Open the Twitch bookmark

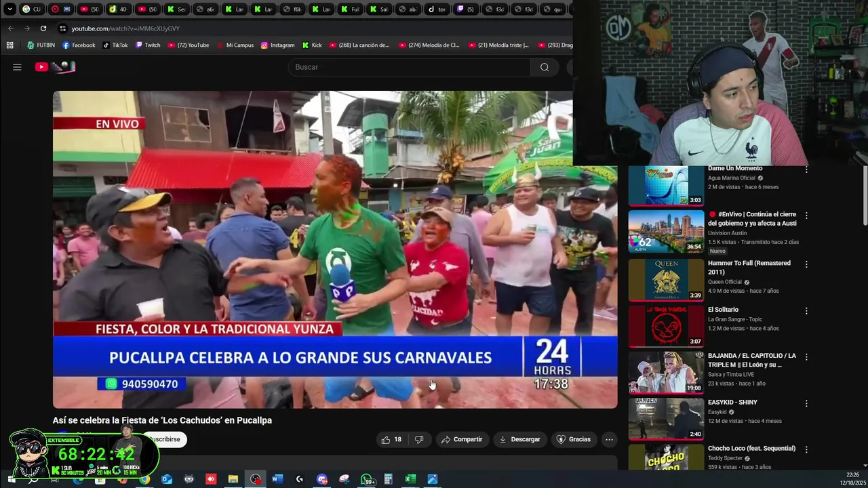(x=148, y=45)
